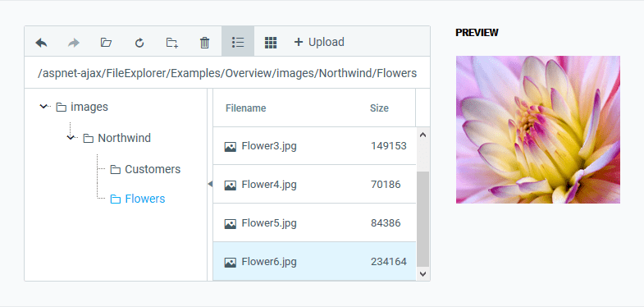Image resolution: width=644 pixels, height=307 pixels.
Task: Refresh the file list
Action: (139, 43)
